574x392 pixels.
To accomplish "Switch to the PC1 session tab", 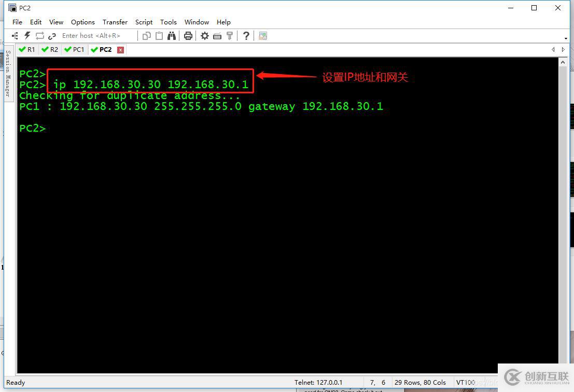I will point(74,50).
